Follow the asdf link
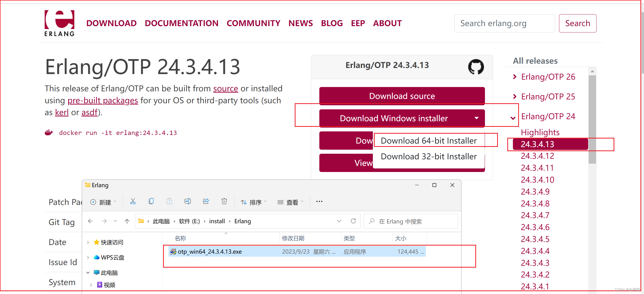The width and height of the screenshot is (644, 294). 90,112
